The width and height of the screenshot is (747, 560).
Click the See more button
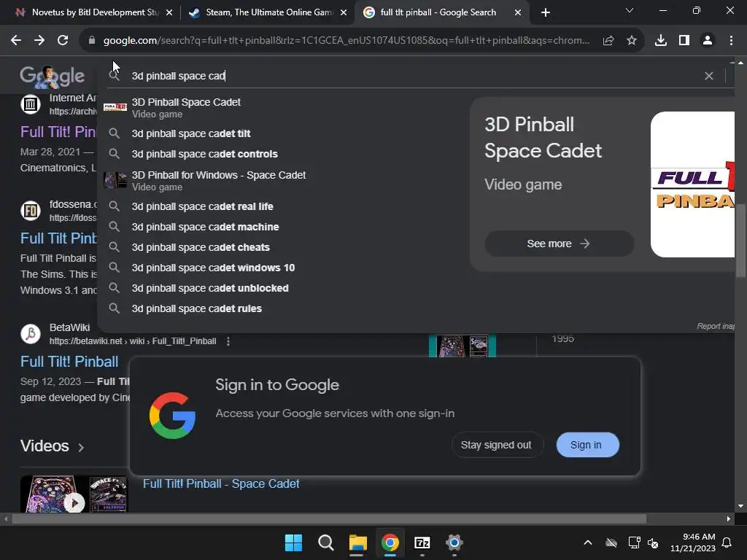point(559,244)
